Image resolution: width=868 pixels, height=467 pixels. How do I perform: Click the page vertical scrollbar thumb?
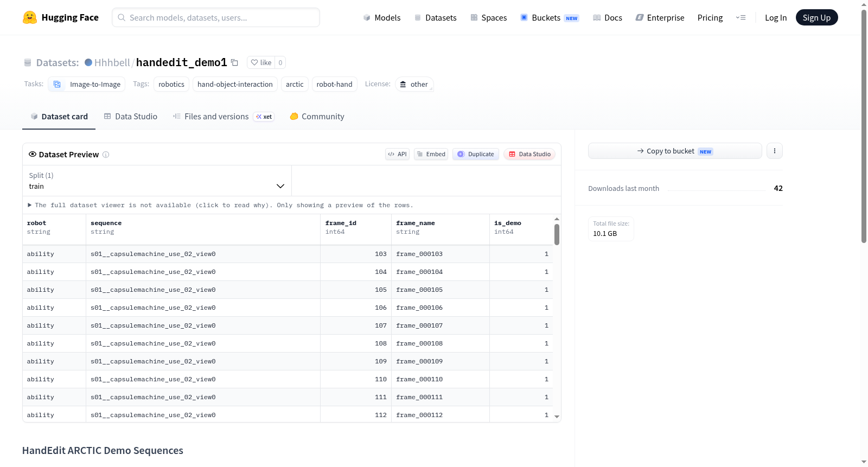click(864, 126)
